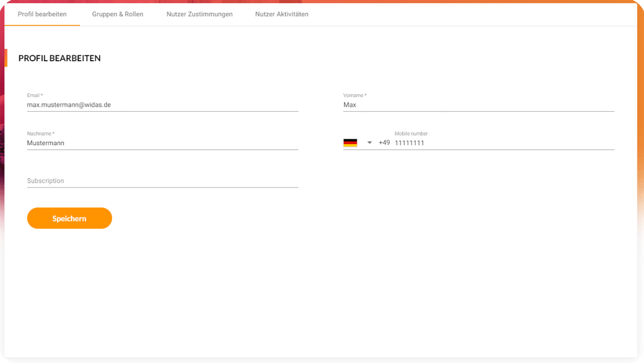The height and width of the screenshot is (363, 644).
Task: Click the +49 country dial code
Action: click(384, 143)
